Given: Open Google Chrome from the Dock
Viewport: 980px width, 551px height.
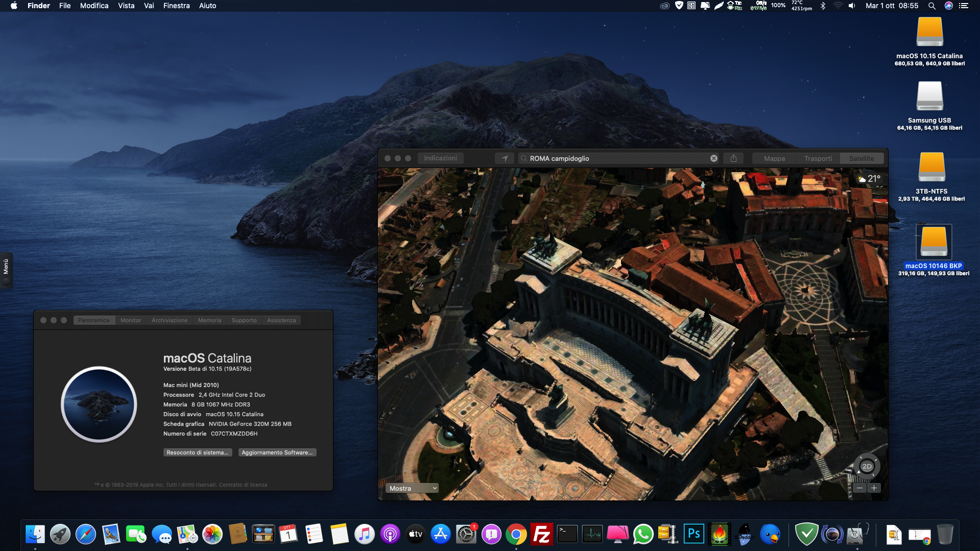Looking at the screenshot, I should point(516,534).
